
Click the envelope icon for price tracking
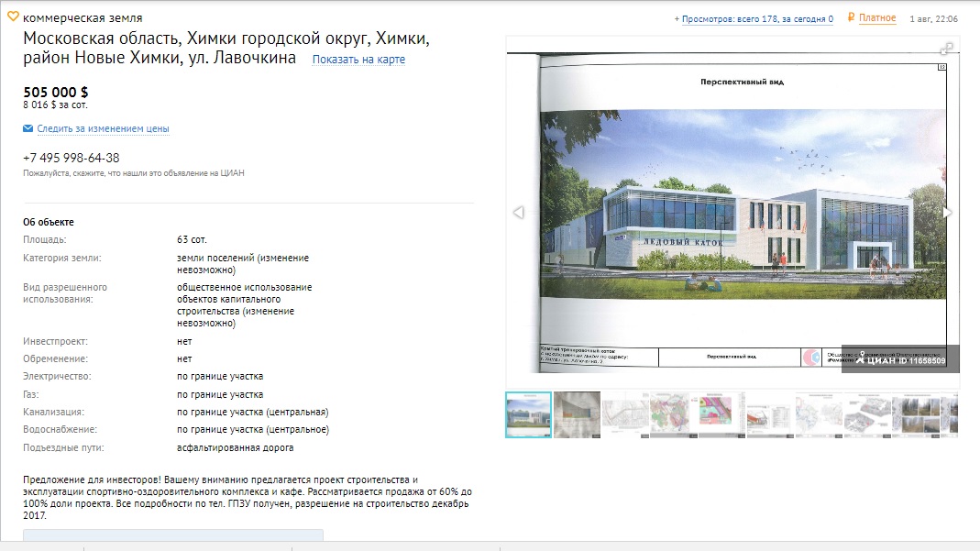(x=28, y=128)
